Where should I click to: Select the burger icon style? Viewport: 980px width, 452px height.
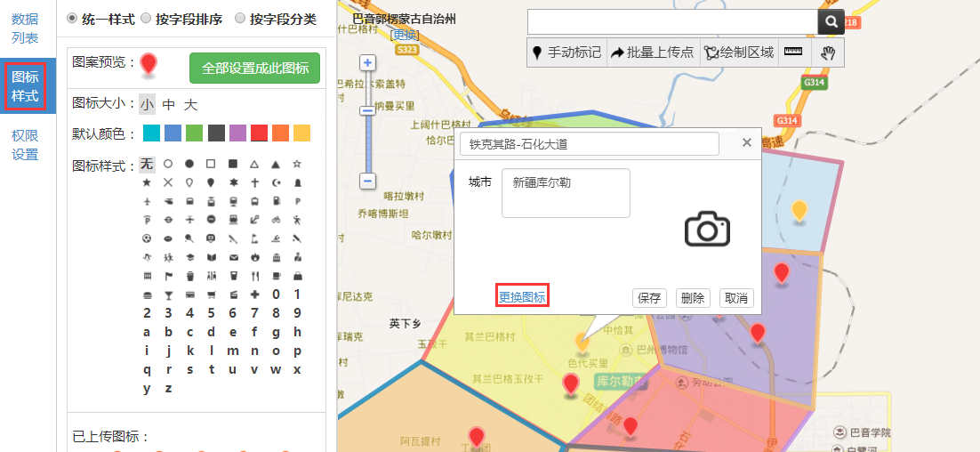coord(146,295)
